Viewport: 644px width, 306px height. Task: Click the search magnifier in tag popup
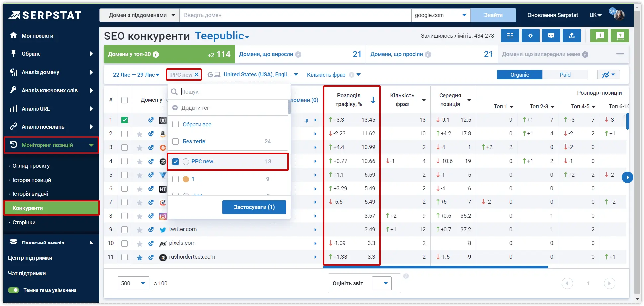coord(174,92)
